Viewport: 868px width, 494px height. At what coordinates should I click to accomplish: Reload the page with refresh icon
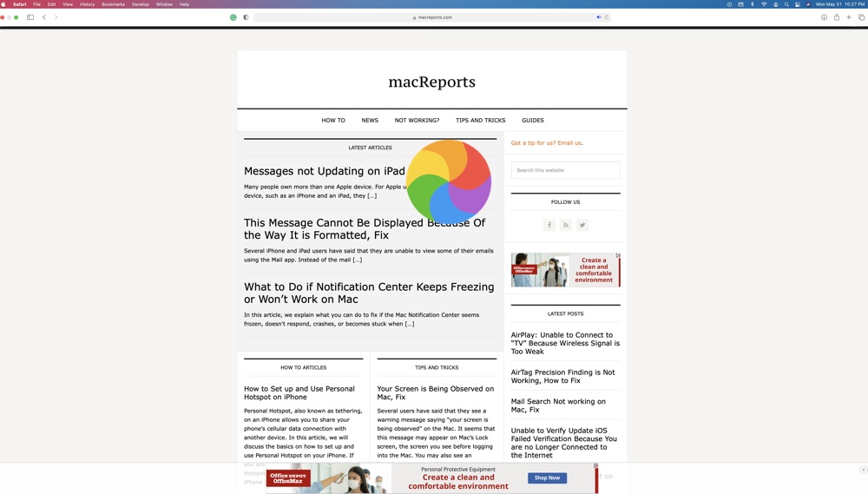(607, 17)
